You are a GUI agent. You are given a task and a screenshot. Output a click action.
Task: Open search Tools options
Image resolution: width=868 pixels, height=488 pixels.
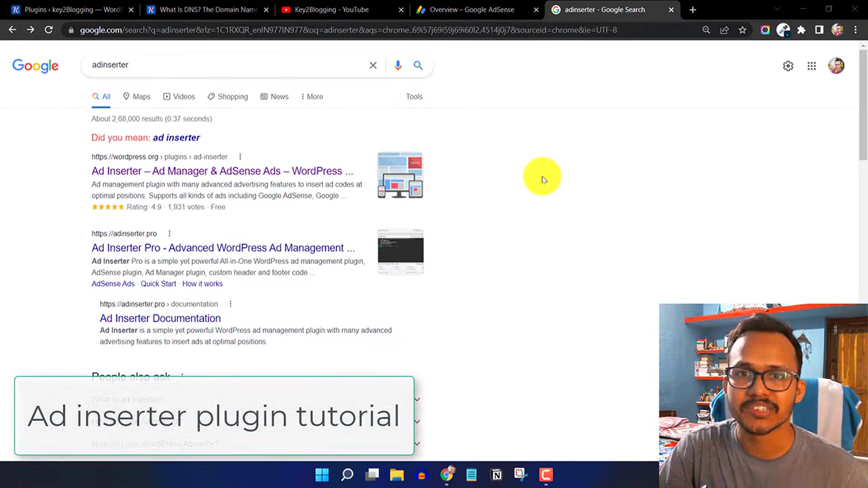(x=414, y=97)
